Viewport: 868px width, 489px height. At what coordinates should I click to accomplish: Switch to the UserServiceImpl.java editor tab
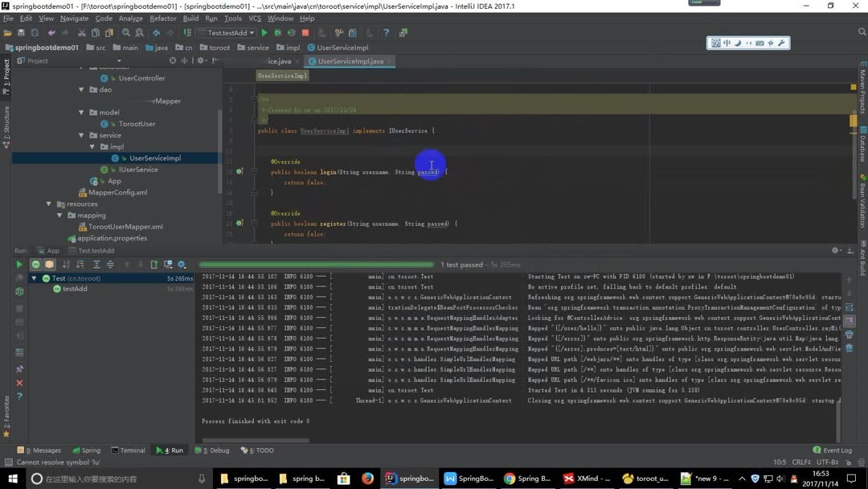click(x=350, y=61)
